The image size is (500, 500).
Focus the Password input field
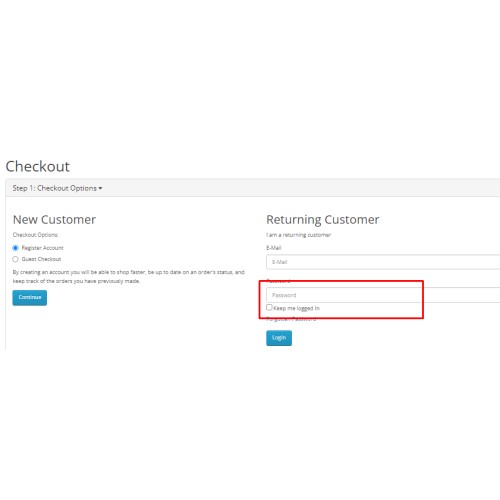point(383,295)
